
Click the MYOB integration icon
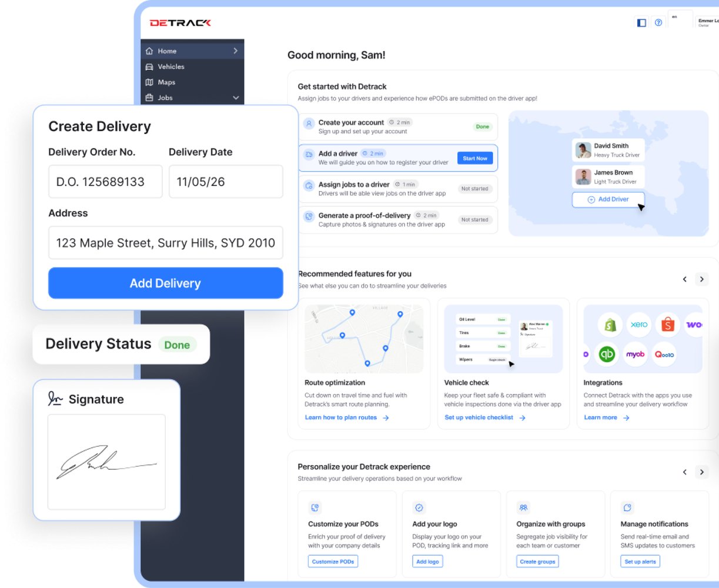[x=636, y=355]
